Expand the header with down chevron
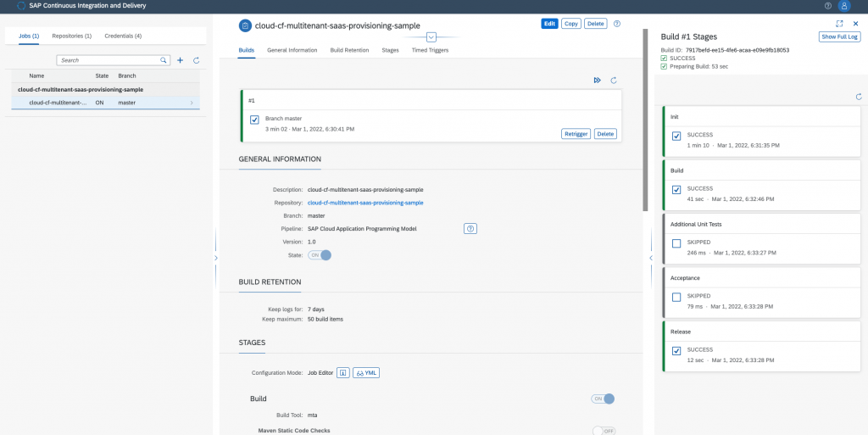Image resolution: width=868 pixels, height=435 pixels. point(431,37)
